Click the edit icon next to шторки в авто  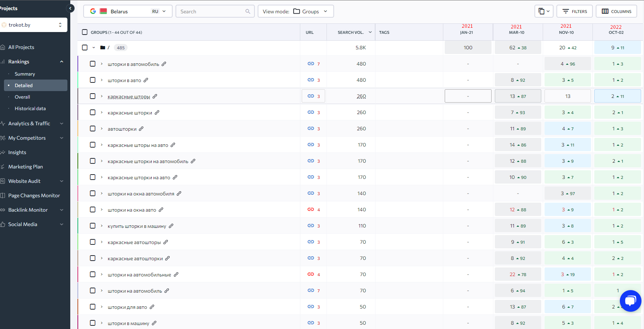(146, 80)
